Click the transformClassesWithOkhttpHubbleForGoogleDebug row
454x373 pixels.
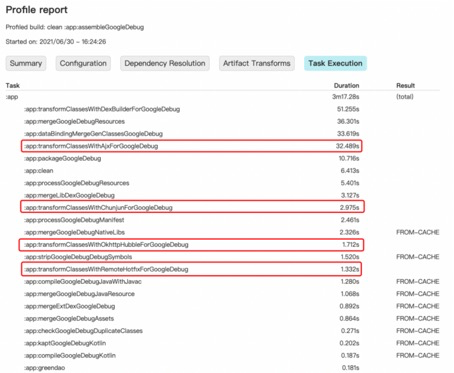(x=191, y=245)
